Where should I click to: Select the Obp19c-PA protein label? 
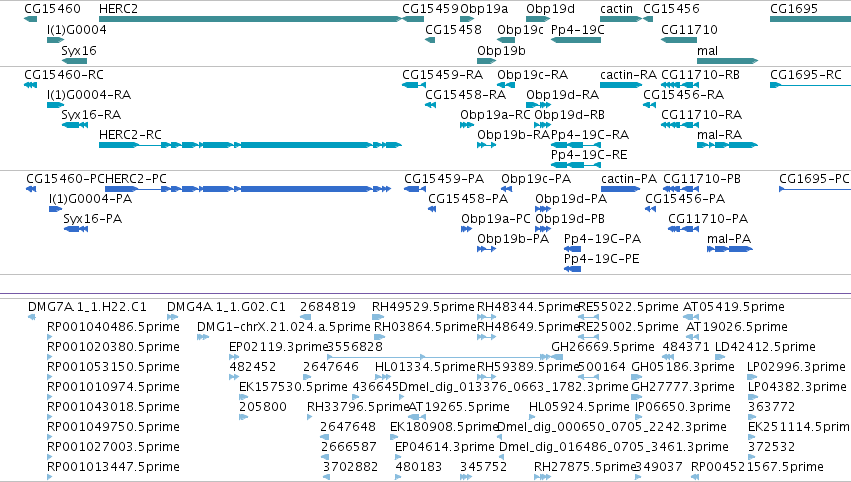536,179
